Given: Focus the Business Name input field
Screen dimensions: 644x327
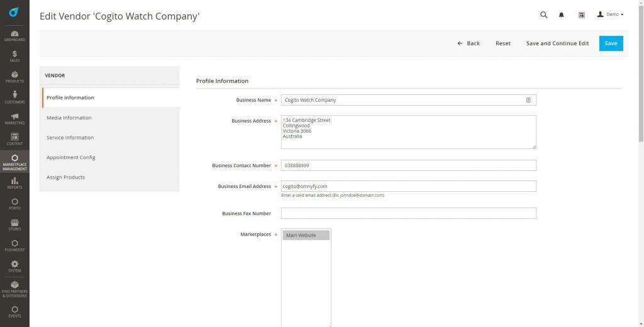Looking at the screenshot, I should pyautogui.click(x=408, y=100).
